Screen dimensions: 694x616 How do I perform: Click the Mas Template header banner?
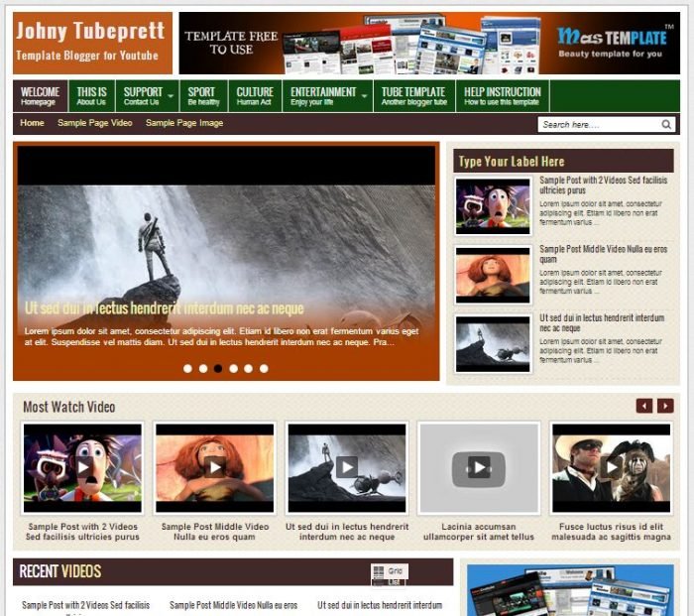(x=429, y=43)
